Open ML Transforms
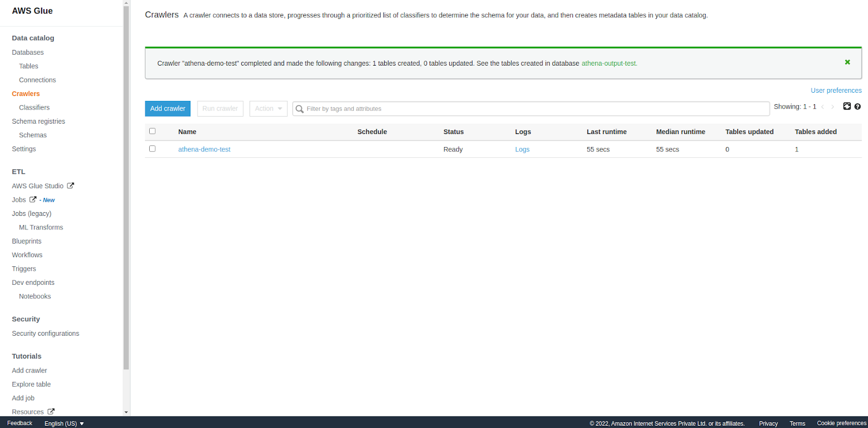868x428 pixels. [x=41, y=227]
